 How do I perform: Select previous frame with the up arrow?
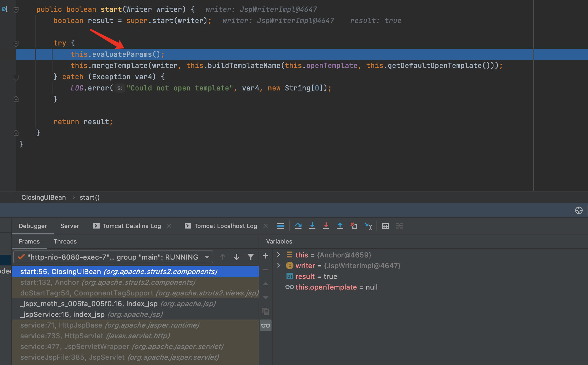(223, 257)
